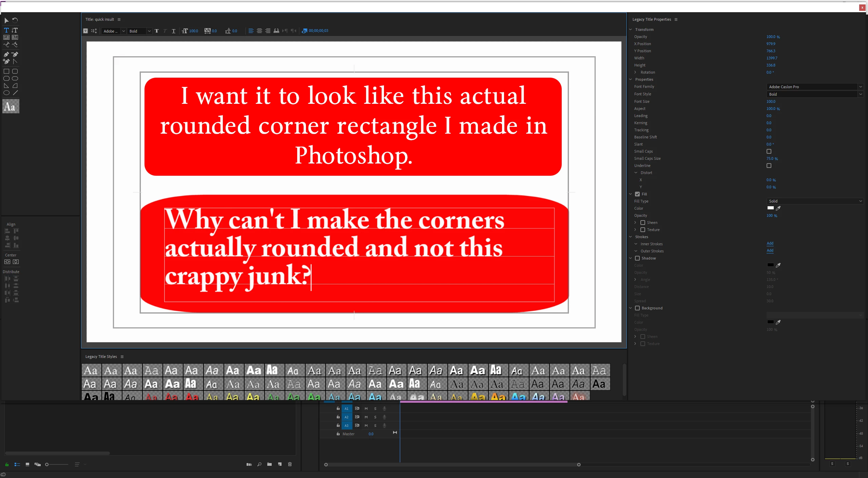868x478 pixels.
Task: Choose the Rotation tool
Action: [15, 20]
